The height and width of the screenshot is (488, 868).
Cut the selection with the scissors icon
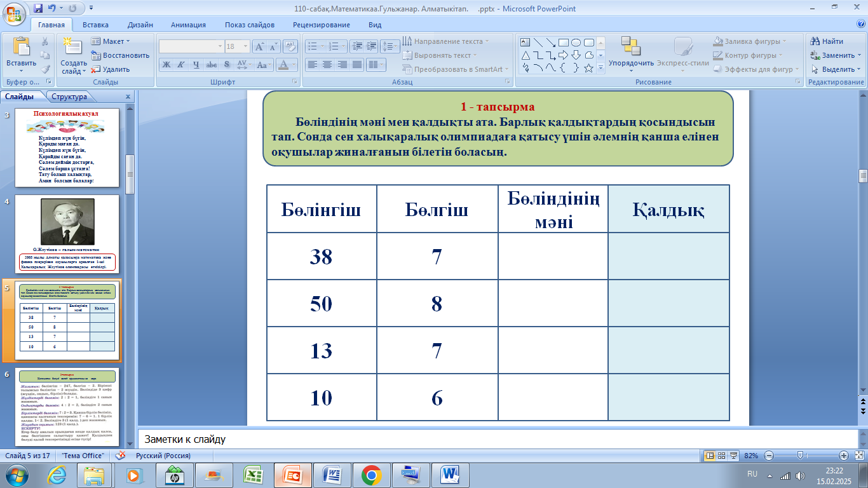tap(45, 41)
